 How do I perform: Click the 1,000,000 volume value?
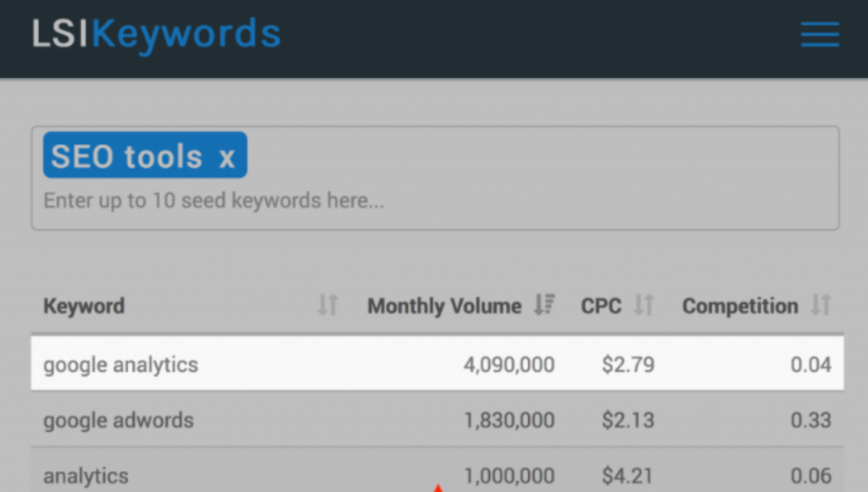[x=509, y=476]
